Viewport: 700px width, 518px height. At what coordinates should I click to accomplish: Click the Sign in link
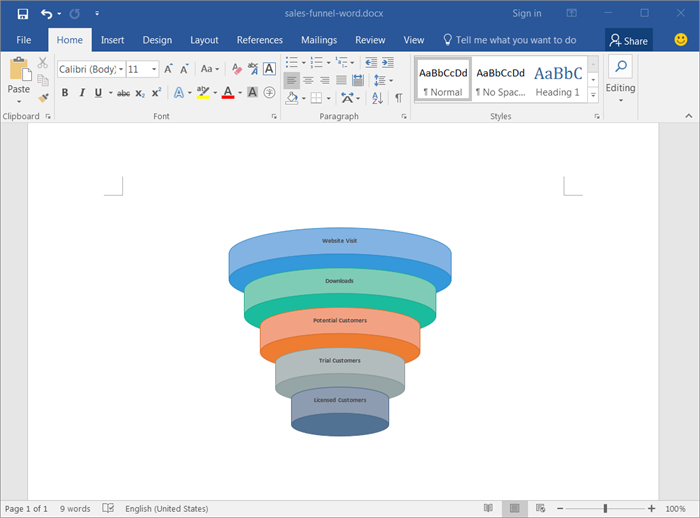pos(526,14)
